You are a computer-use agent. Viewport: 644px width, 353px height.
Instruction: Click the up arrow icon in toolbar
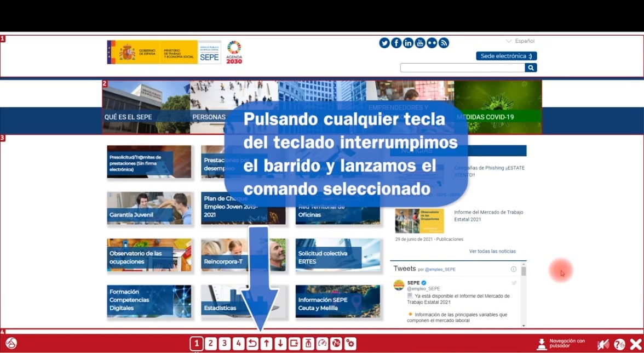[x=266, y=343]
